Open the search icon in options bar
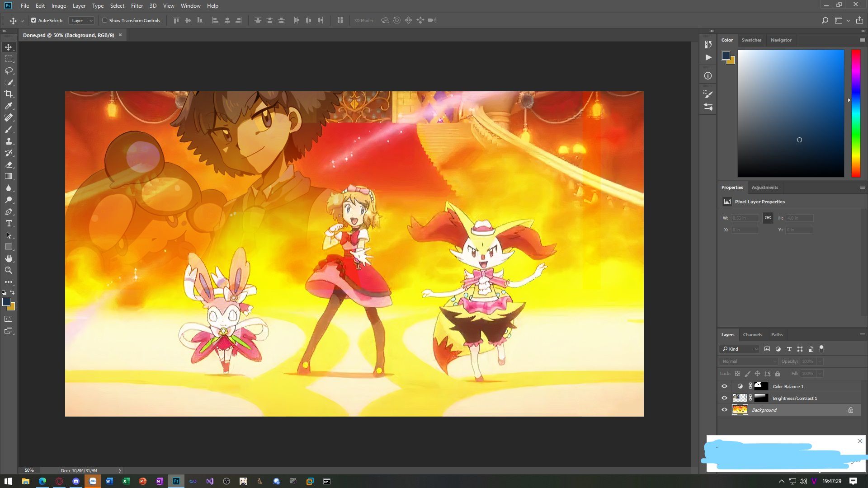The image size is (868, 488). [x=825, y=20]
